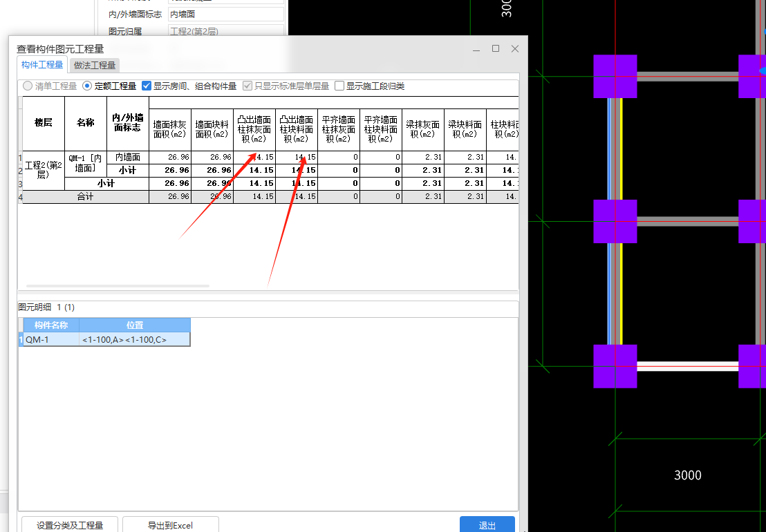Minimize the 查看构件图元工程量 dialog

476,49
